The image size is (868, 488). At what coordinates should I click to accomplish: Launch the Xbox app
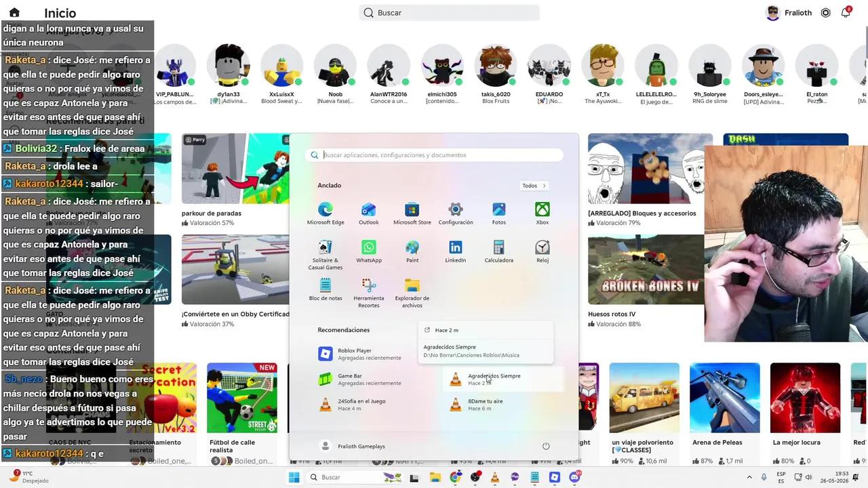tap(542, 213)
